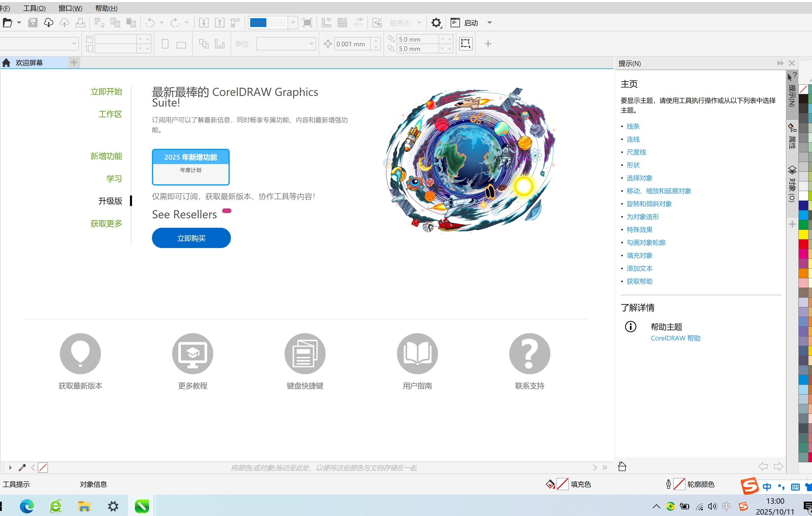Expand the units (单位) combo box
The image size is (812, 516).
[x=311, y=44]
